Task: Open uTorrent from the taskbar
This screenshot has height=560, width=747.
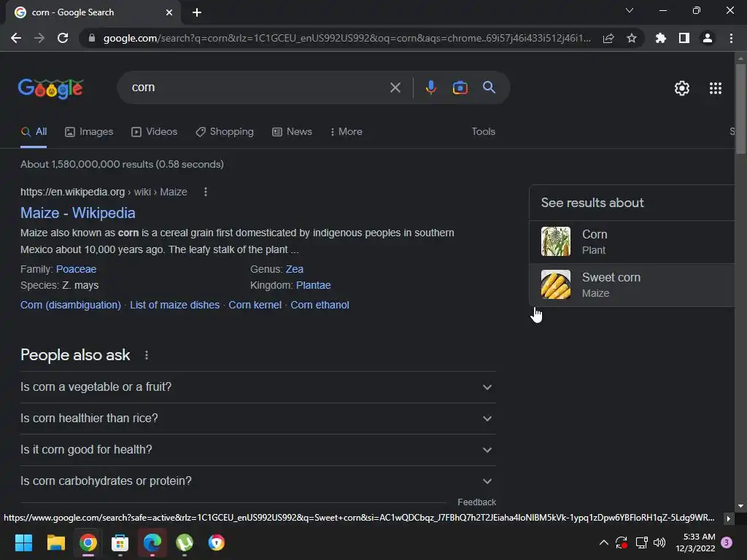Action: (x=185, y=542)
